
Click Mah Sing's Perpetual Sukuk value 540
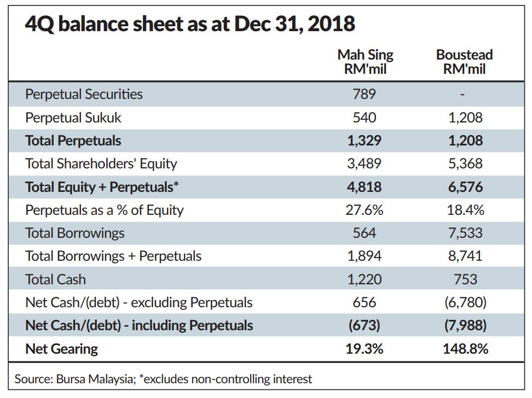click(x=365, y=118)
